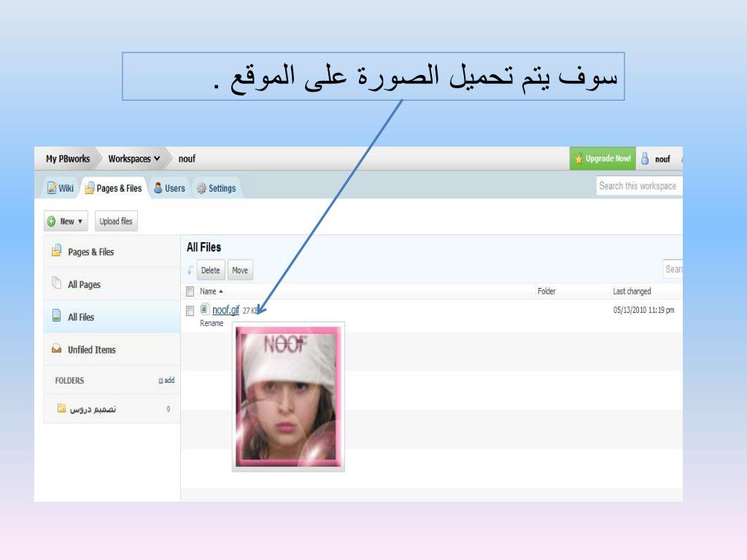The image size is (747, 560).
Task: Click the NOOF image preview thumbnail
Action: 288,397
